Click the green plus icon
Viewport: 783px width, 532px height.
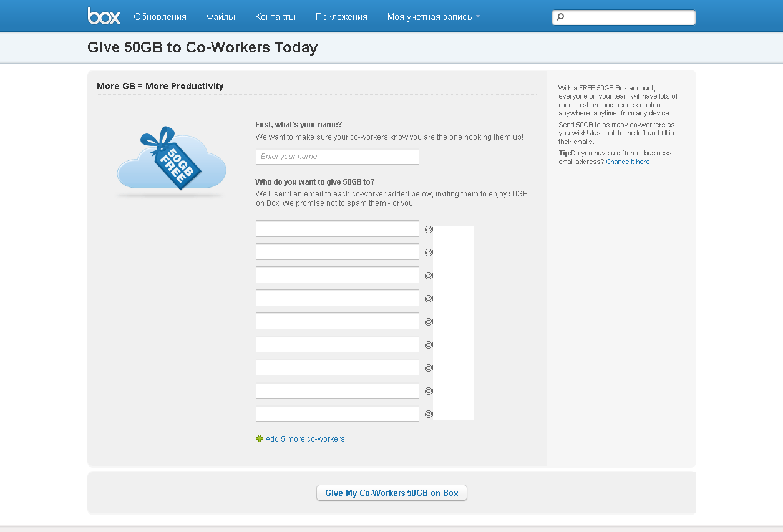click(x=260, y=439)
